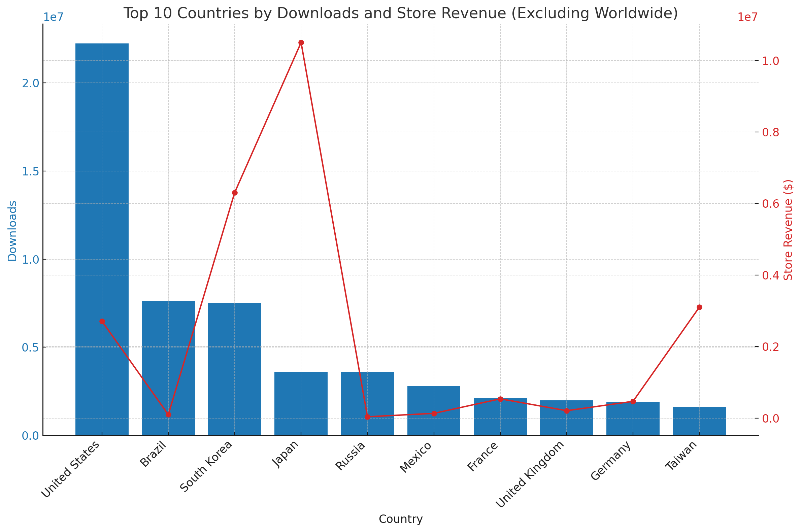The height and width of the screenshot is (532, 801).
Task: Click the Germany tick label
Action: (611, 461)
